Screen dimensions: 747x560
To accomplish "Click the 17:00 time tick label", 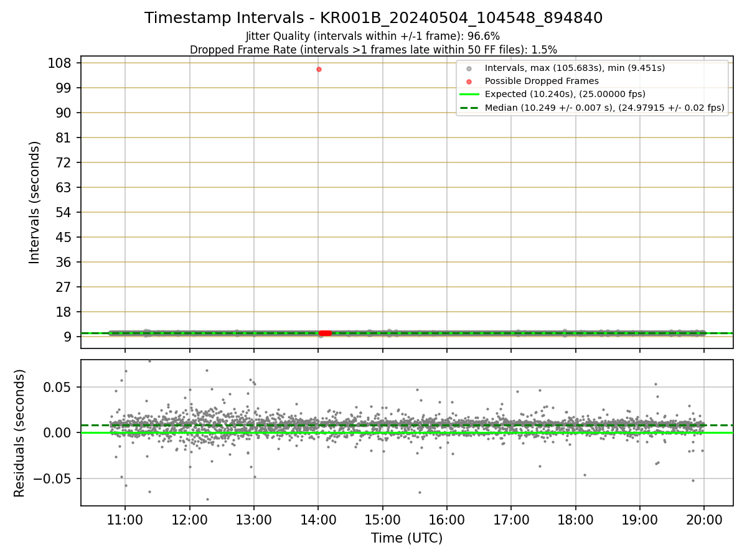I will click(511, 519).
